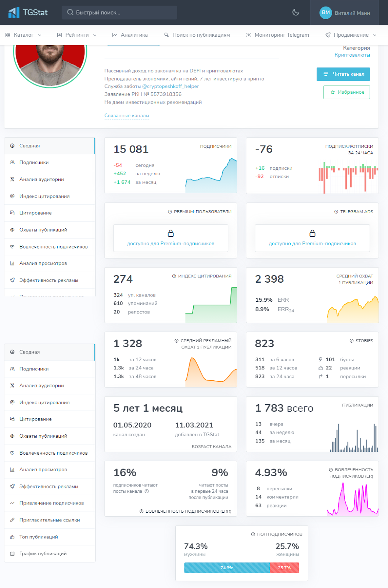Open the Топ публикаций sidebar tab
Viewport: 388px width, 588px height.
click(x=50, y=537)
